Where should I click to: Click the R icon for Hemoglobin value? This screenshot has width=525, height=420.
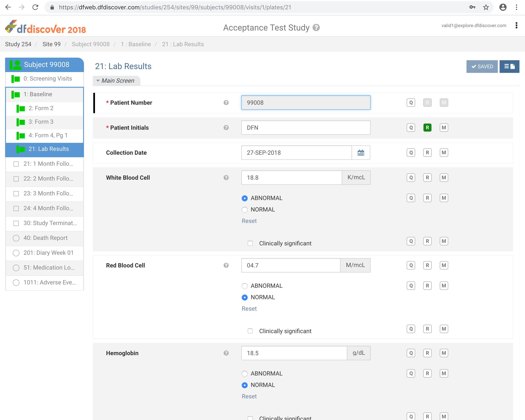(427, 353)
